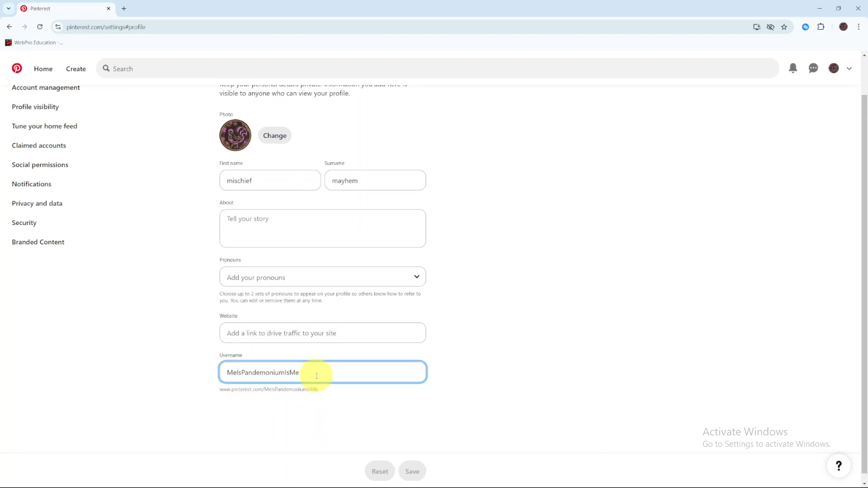Go to Home in Pinterest header

coord(43,69)
